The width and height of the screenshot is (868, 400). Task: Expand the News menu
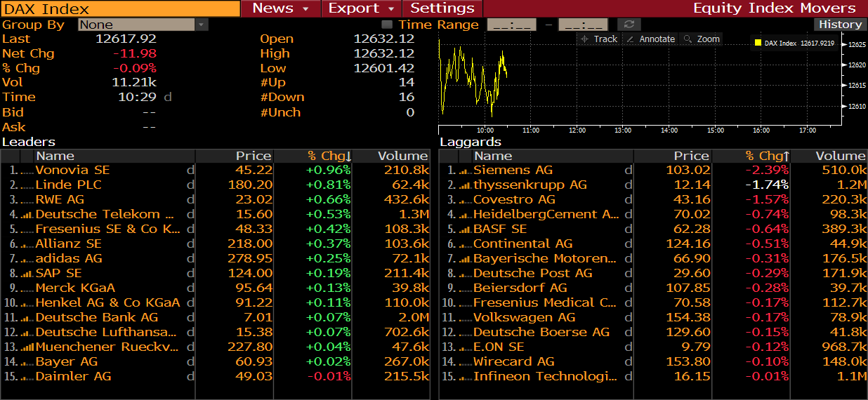coord(280,8)
